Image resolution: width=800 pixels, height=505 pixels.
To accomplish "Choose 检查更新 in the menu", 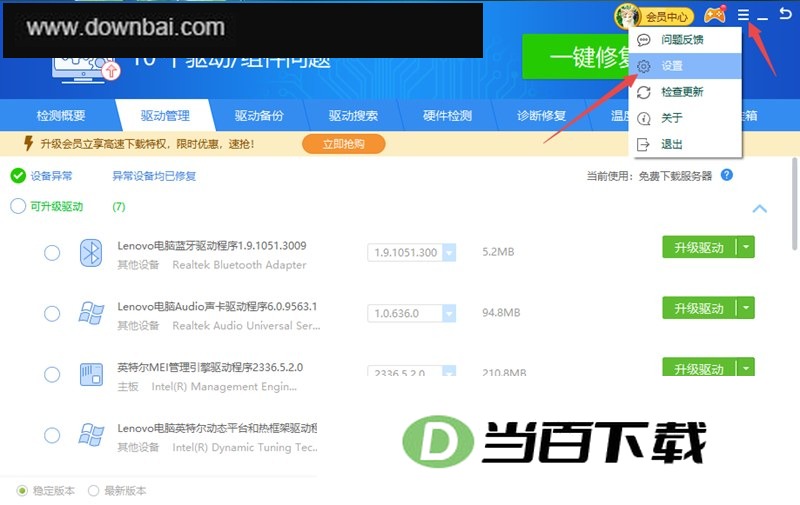I will point(685,92).
